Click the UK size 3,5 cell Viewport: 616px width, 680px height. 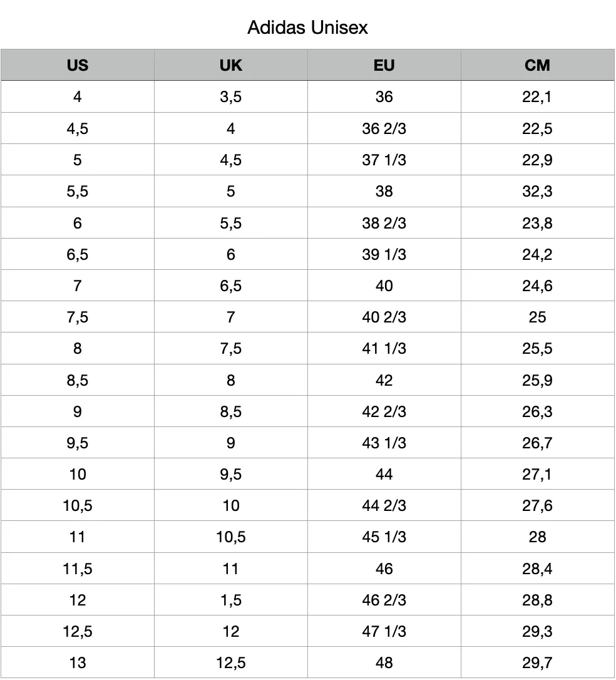point(230,96)
